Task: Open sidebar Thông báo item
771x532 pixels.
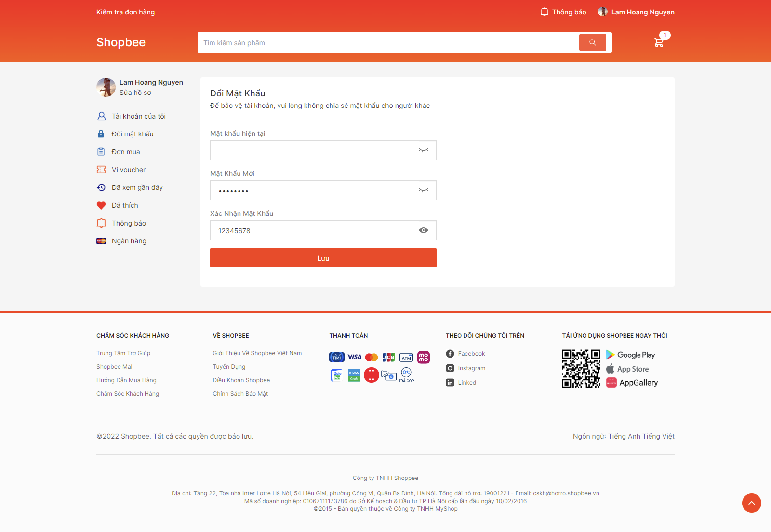Action: pos(129,223)
